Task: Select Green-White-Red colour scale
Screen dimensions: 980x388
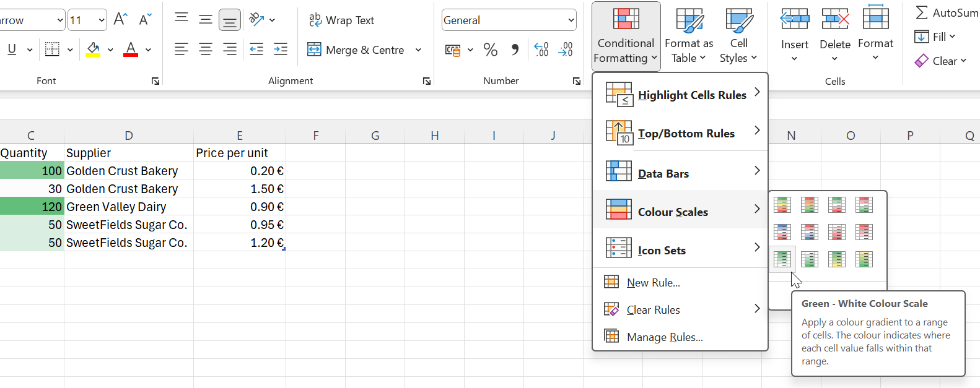Action: (x=837, y=204)
